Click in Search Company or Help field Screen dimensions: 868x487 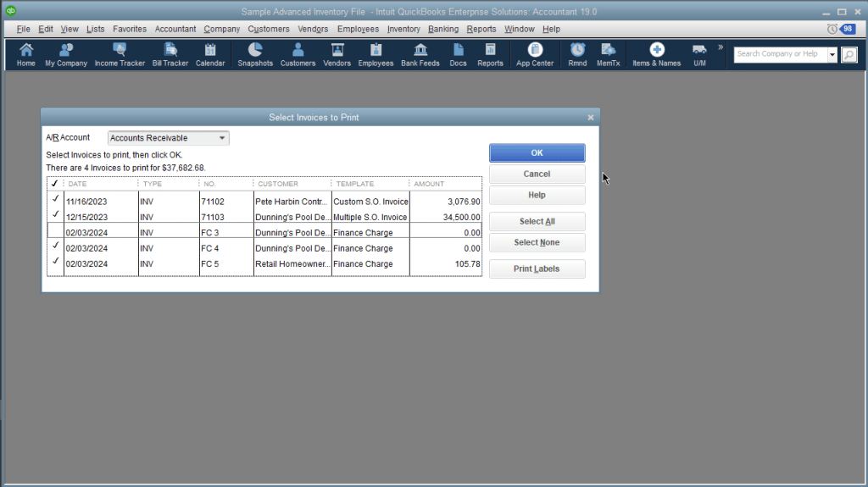[x=780, y=54]
